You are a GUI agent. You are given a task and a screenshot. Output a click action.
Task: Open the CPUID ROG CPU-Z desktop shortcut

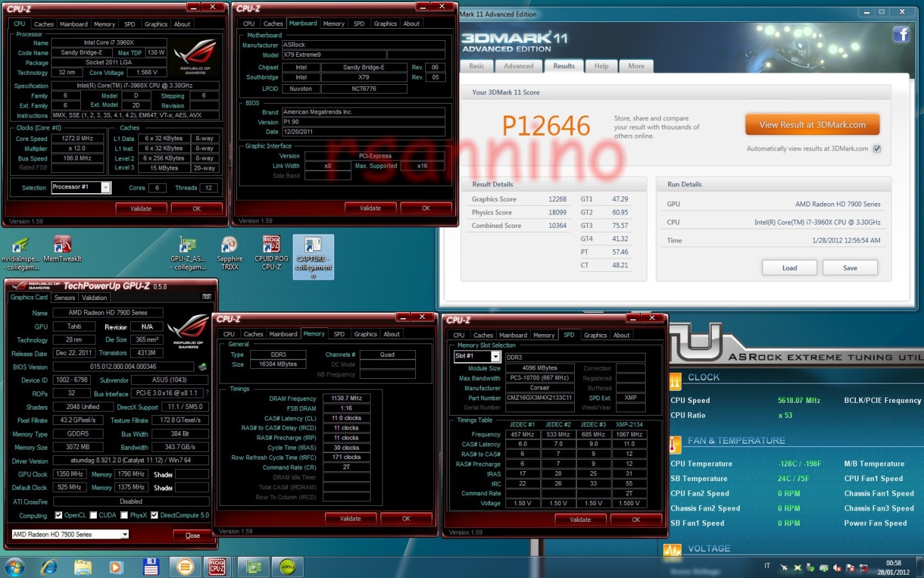pyautogui.click(x=271, y=253)
